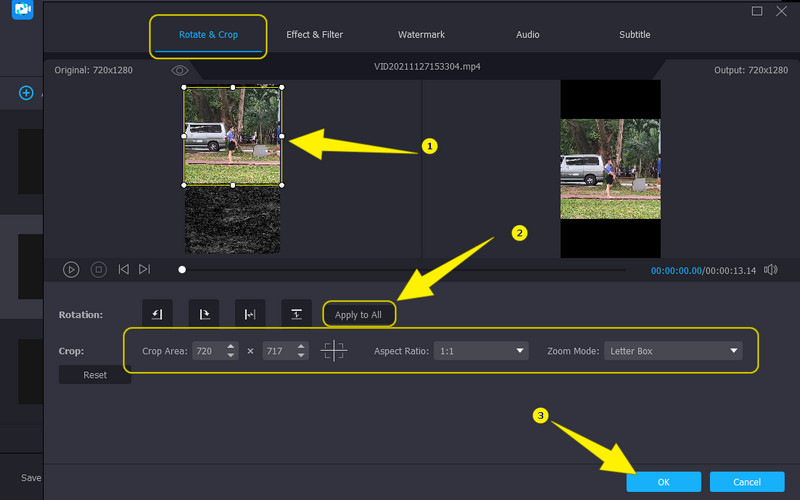
Task: Open the Aspect Ratio dropdown
Action: [481, 351]
